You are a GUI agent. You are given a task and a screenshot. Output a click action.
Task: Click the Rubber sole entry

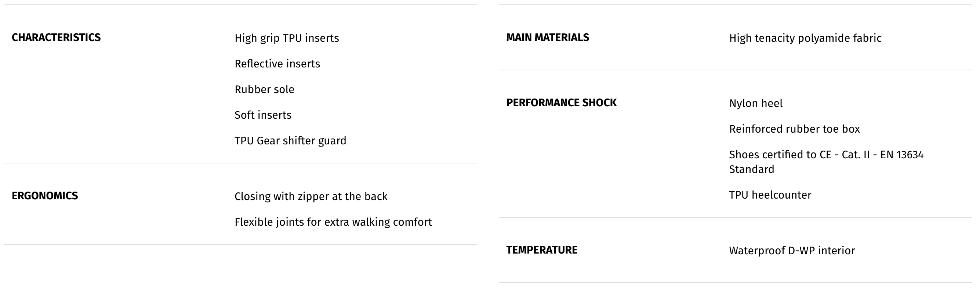(264, 89)
